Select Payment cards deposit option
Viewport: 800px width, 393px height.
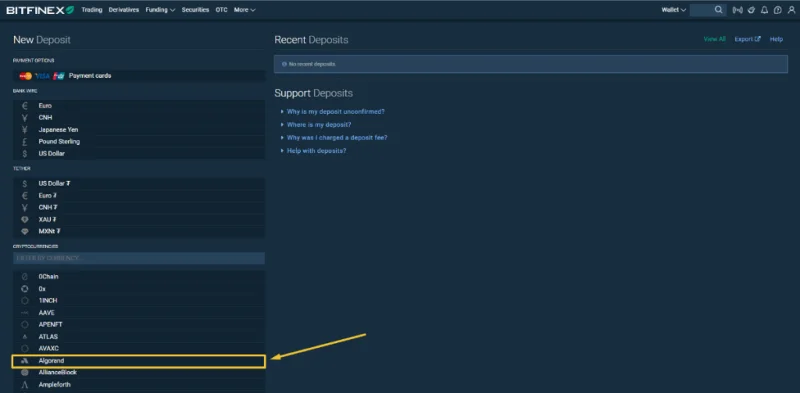139,76
